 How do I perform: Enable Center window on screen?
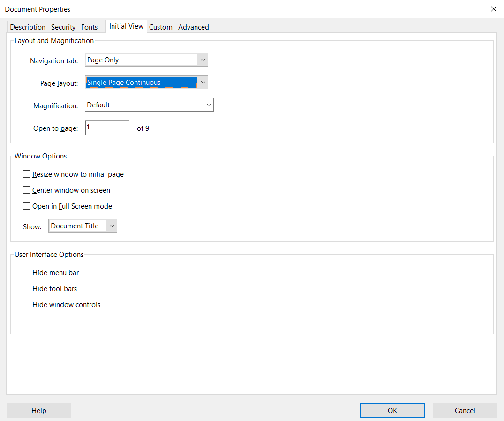[x=27, y=190]
